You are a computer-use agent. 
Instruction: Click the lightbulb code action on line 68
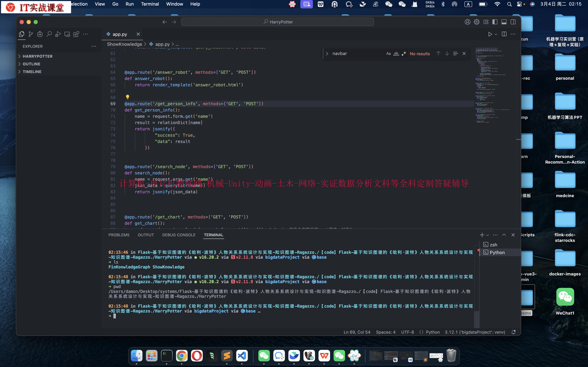[127, 97]
